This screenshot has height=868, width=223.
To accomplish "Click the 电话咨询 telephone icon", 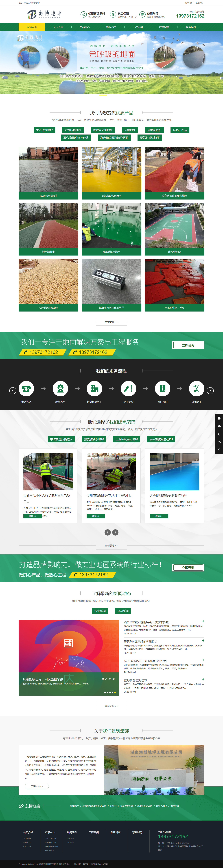I will [x=26, y=388].
